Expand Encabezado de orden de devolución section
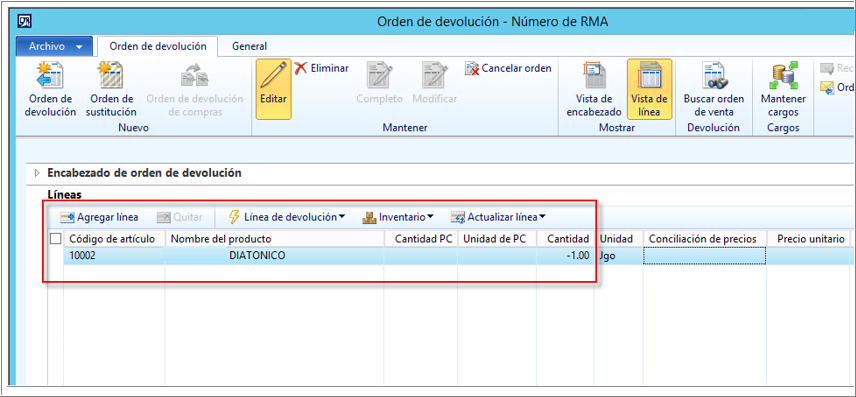 click(37, 173)
